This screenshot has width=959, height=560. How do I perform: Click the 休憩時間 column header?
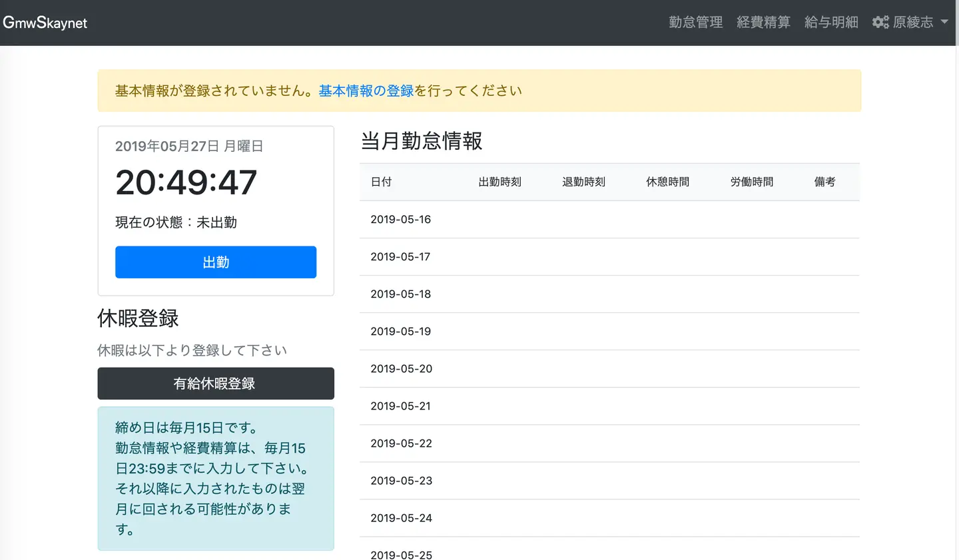click(x=667, y=182)
